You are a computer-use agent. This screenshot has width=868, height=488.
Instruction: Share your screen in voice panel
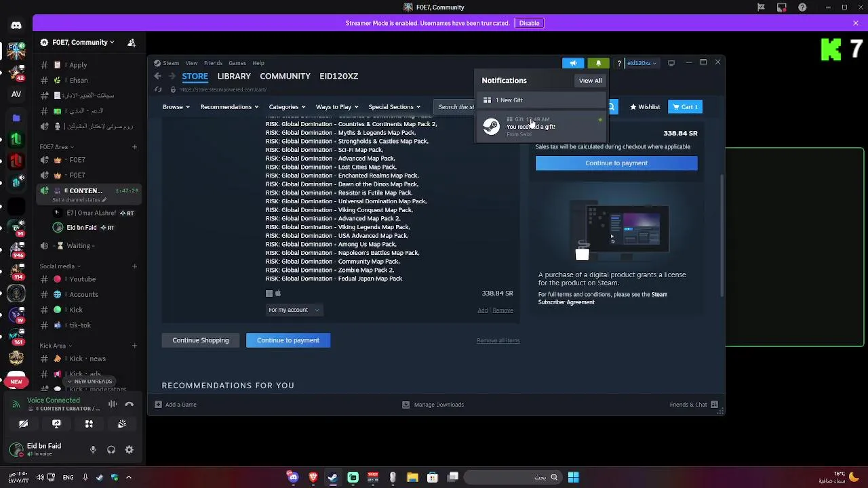pyautogui.click(x=56, y=424)
